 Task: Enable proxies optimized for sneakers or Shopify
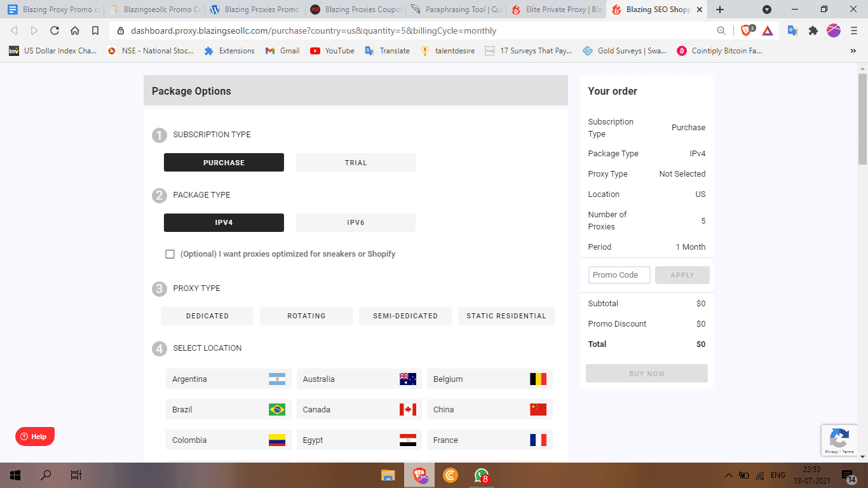click(170, 254)
